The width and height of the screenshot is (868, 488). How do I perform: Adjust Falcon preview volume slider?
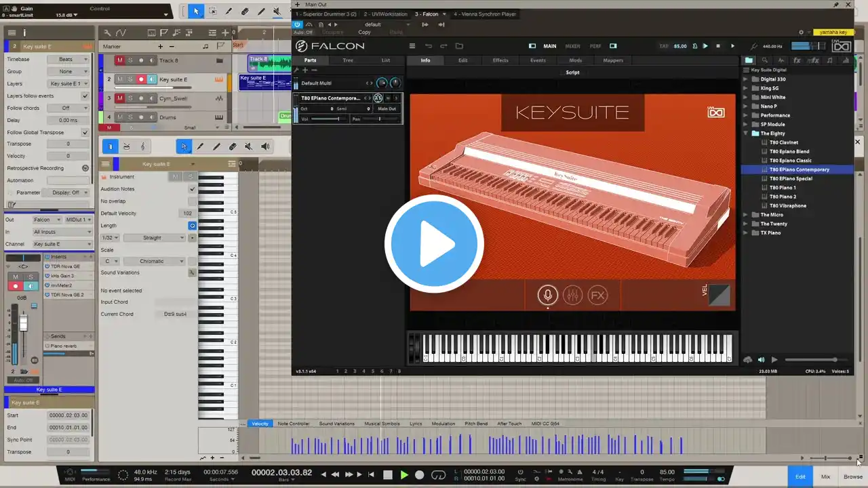point(816,359)
